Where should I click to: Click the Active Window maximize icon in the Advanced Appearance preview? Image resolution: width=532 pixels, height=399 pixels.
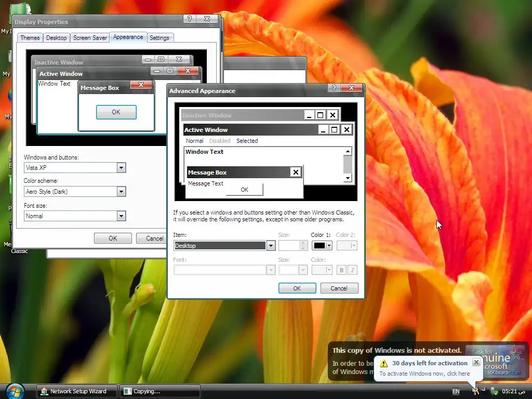[x=334, y=129]
